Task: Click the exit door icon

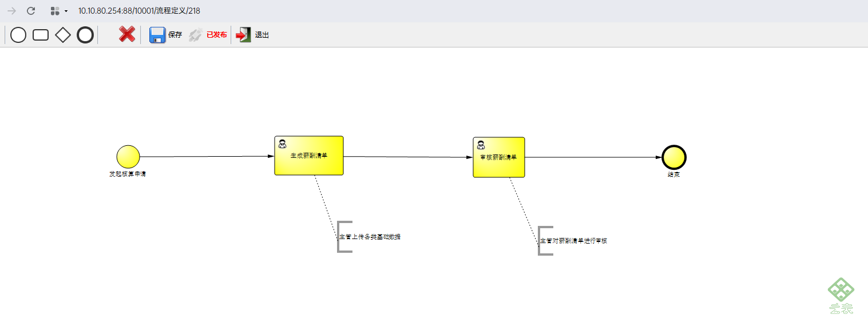Action: click(x=244, y=35)
